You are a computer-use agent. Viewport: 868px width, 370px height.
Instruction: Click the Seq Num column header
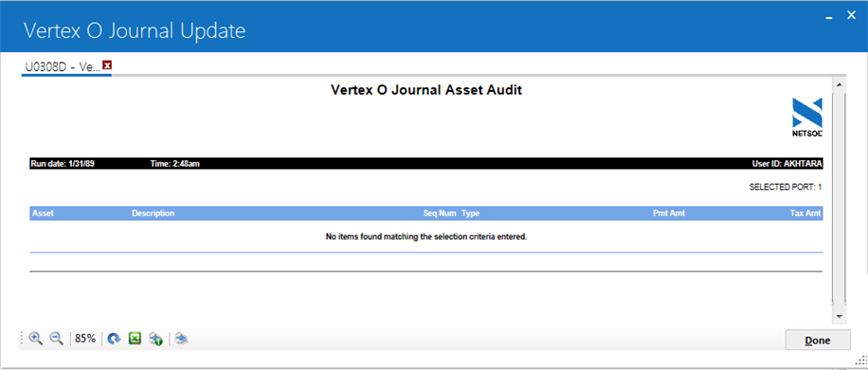tap(440, 213)
